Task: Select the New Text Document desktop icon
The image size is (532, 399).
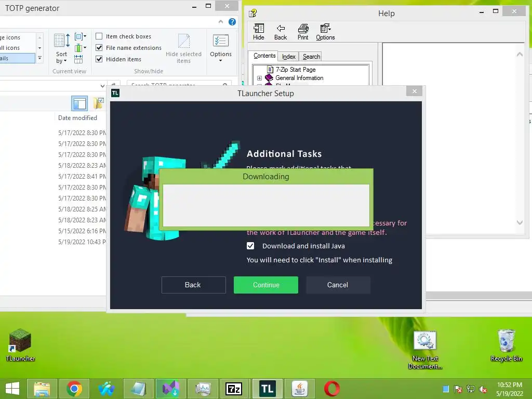Action: point(425,350)
